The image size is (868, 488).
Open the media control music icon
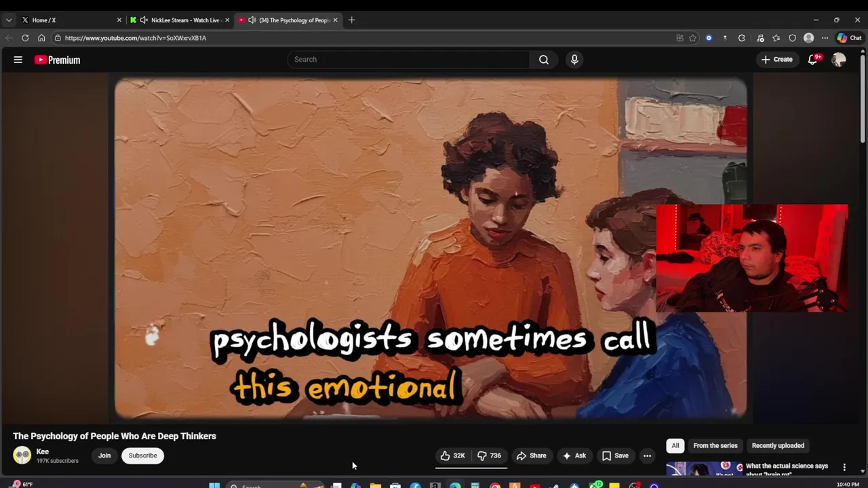click(x=759, y=38)
